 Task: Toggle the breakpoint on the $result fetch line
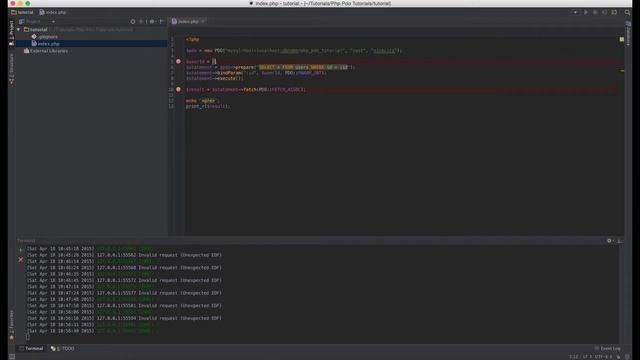pyautogui.click(x=178, y=89)
